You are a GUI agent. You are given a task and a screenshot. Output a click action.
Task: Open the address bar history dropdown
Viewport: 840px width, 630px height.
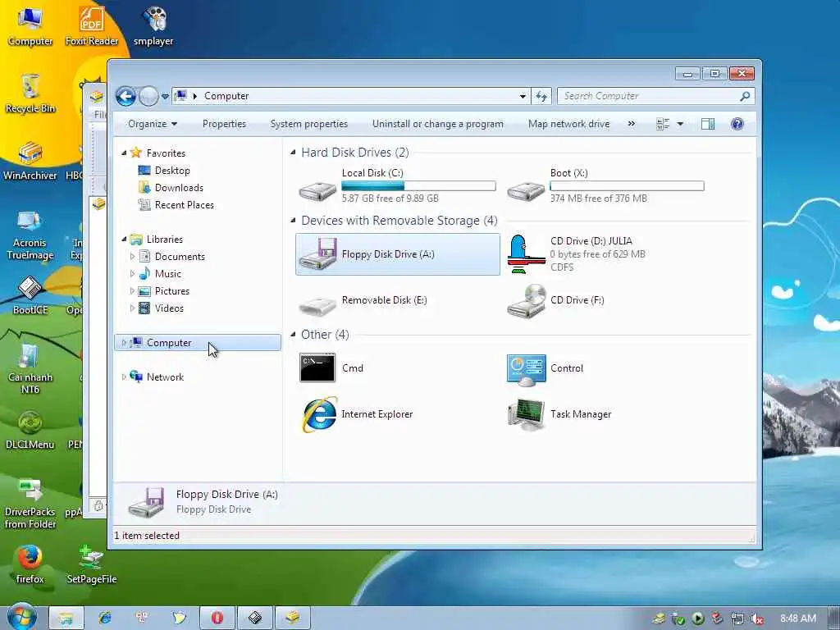click(x=523, y=97)
